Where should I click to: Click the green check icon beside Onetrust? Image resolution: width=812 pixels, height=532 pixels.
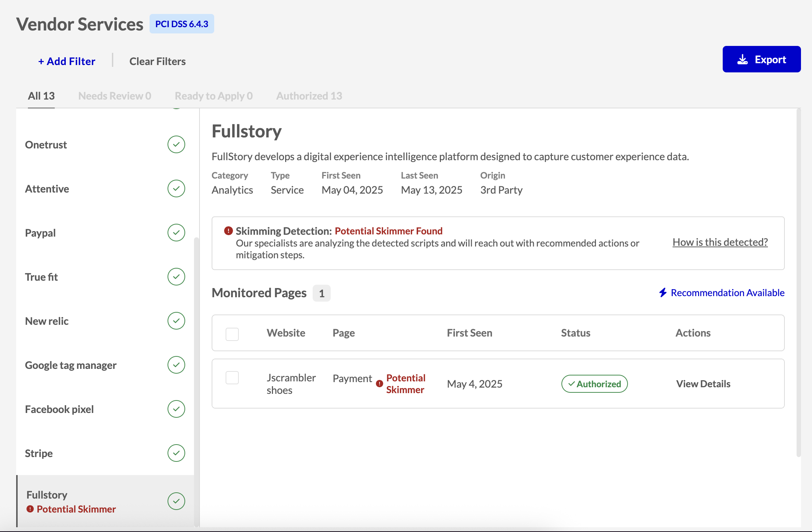coord(176,144)
